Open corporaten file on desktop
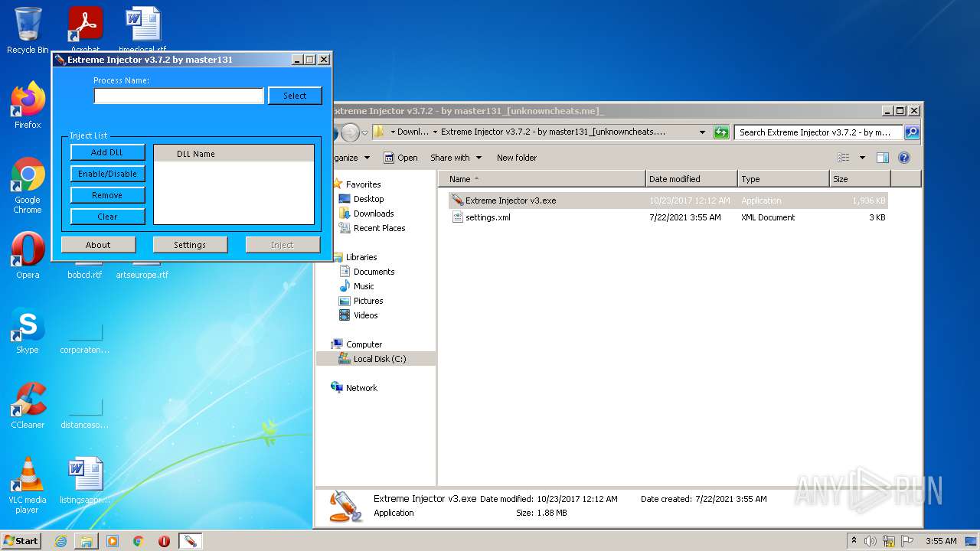This screenshot has height=551, width=980. tap(86, 337)
